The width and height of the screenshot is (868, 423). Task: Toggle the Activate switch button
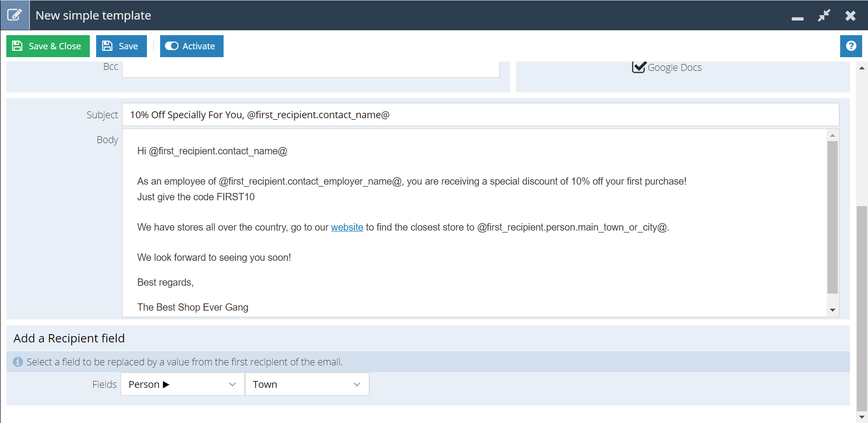coord(191,46)
